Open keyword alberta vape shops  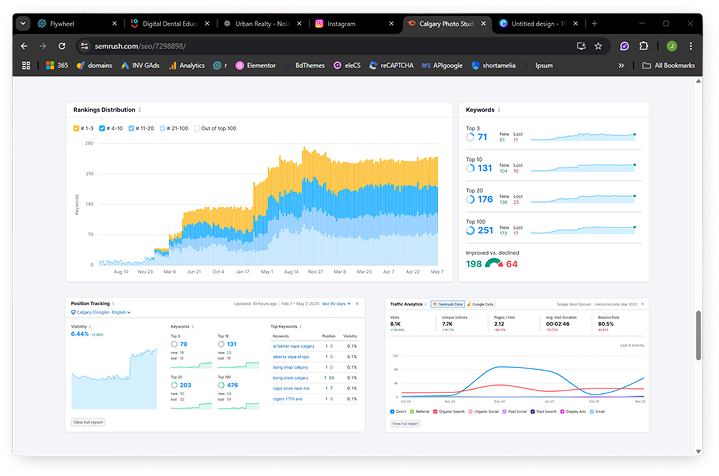tap(291, 357)
